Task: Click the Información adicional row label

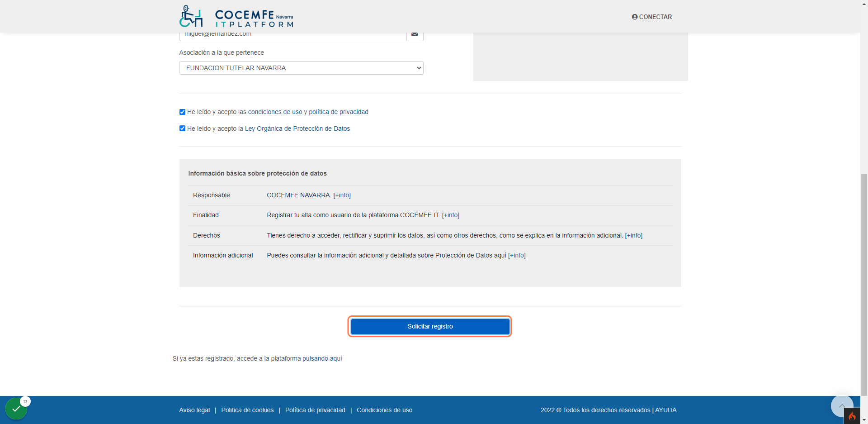Action: pyautogui.click(x=223, y=255)
